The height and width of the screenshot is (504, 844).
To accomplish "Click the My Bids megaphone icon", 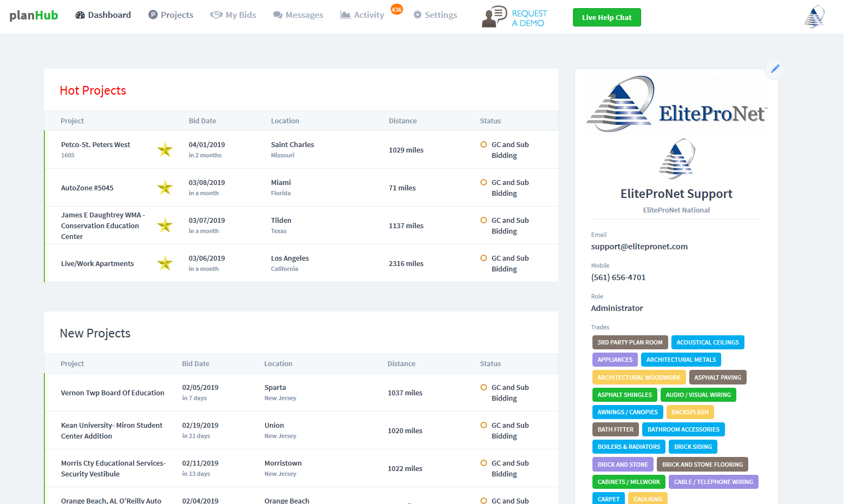I will pos(216,15).
